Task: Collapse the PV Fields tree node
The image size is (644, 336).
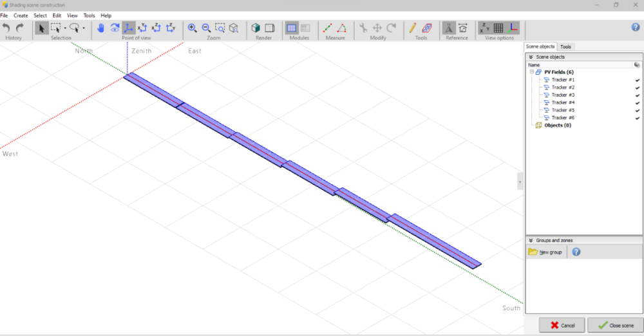Action: point(532,72)
